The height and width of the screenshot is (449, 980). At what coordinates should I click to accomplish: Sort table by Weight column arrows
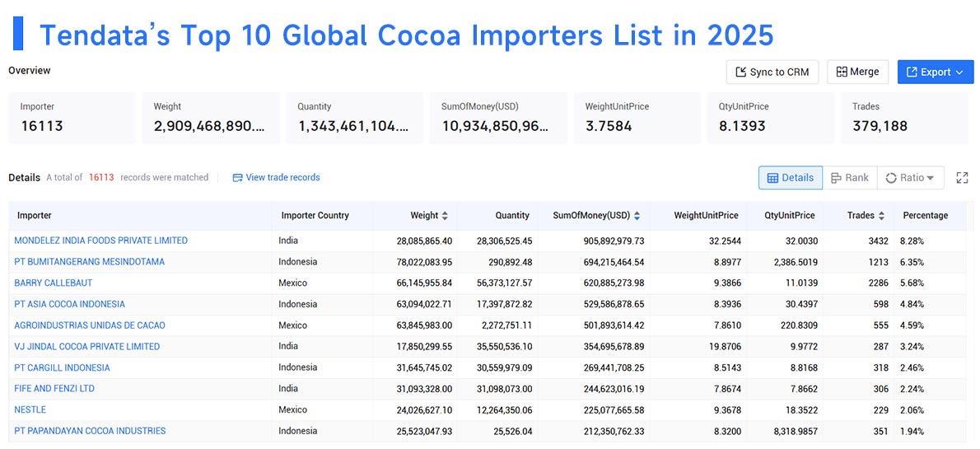tap(445, 216)
